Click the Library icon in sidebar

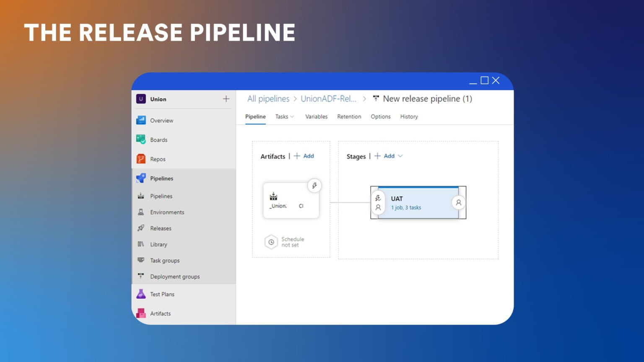click(x=141, y=244)
